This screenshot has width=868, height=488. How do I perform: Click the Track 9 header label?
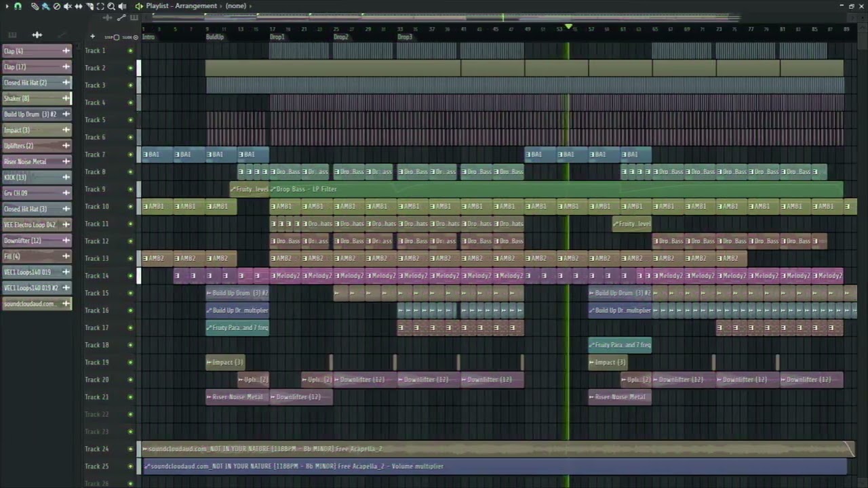[x=95, y=189]
